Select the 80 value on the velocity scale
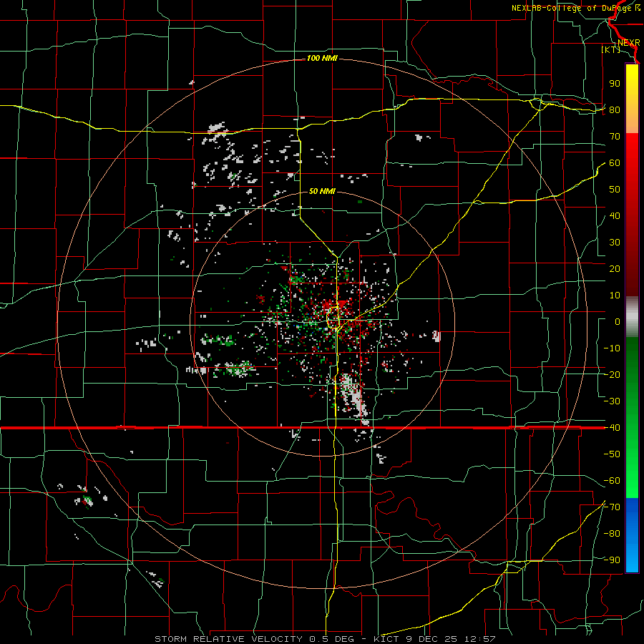 615,110
